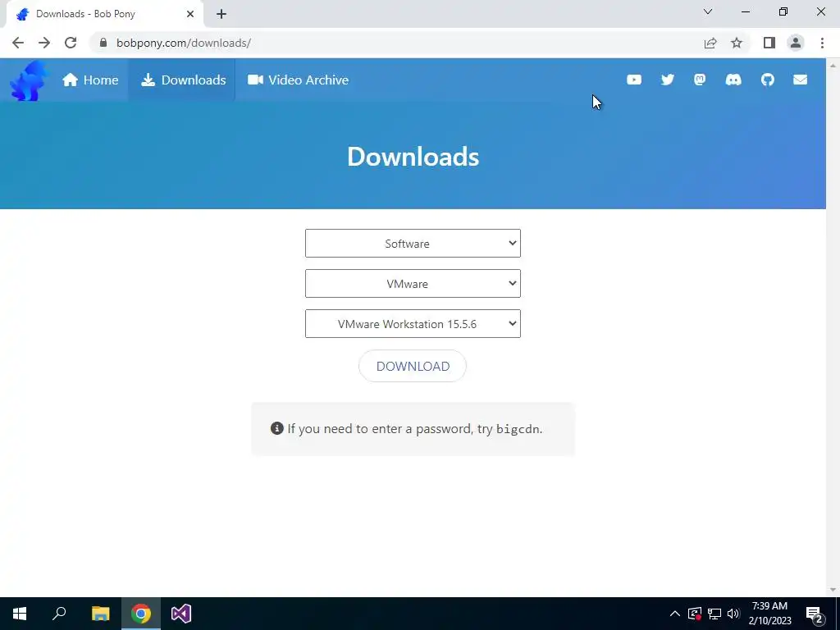Open the notification center icon
The image size is (840, 630).
815,614
